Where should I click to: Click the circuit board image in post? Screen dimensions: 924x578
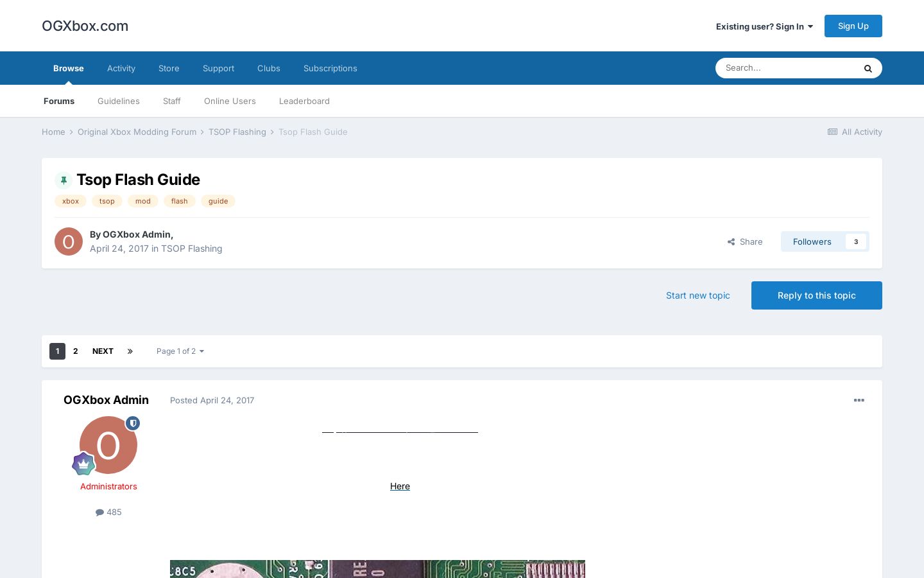[377, 569]
